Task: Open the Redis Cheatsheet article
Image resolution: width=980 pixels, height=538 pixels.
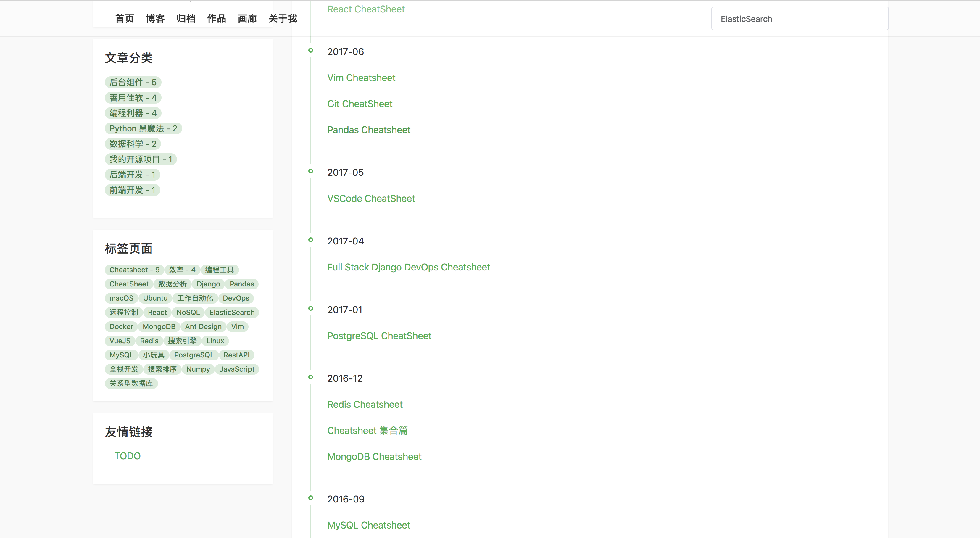Action: (x=365, y=404)
